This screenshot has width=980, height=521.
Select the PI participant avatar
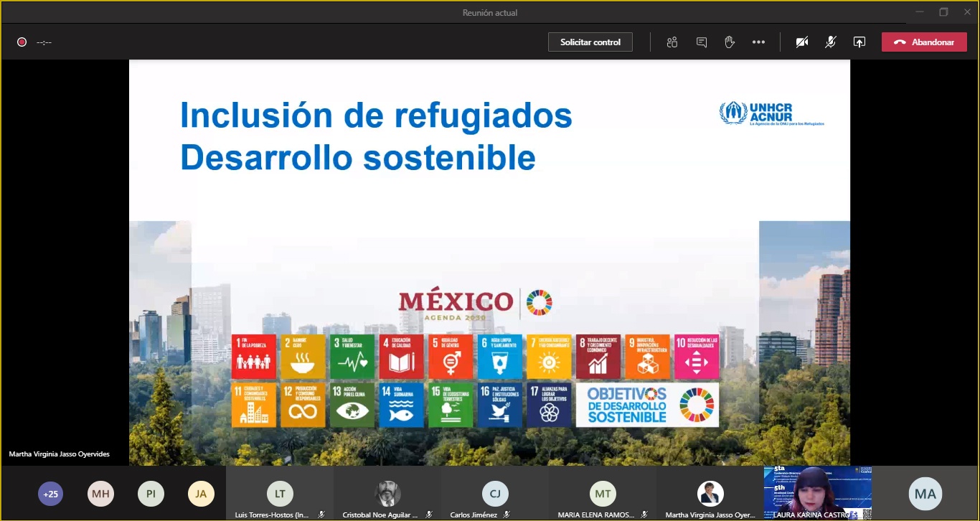151,494
